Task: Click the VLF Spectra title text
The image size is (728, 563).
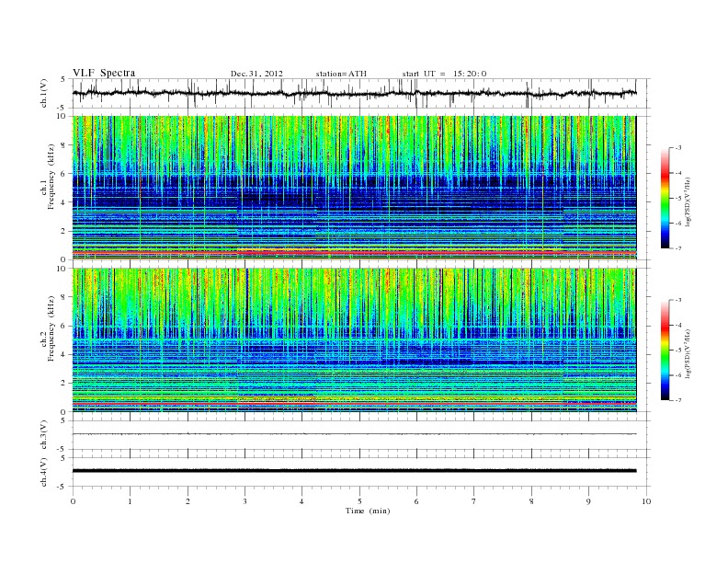Action: coord(104,73)
